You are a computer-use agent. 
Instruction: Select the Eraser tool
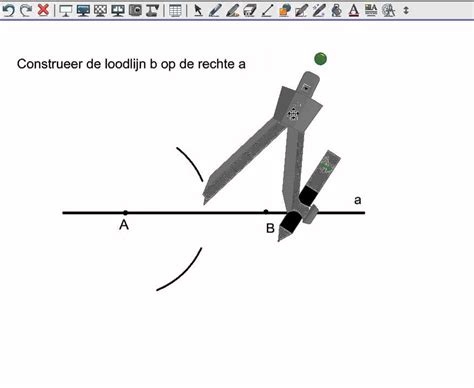click(x=250, y=11)
